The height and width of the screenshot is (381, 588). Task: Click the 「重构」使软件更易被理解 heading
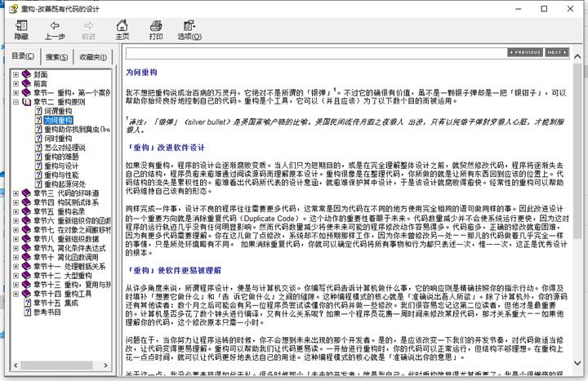click(173, 270)
